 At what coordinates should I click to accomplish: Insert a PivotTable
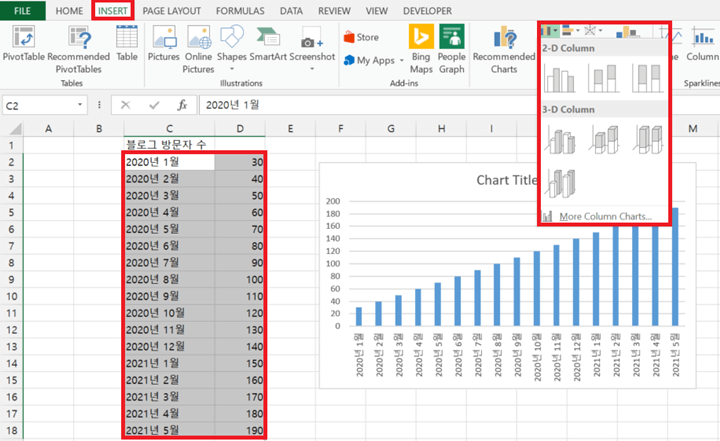24,43
